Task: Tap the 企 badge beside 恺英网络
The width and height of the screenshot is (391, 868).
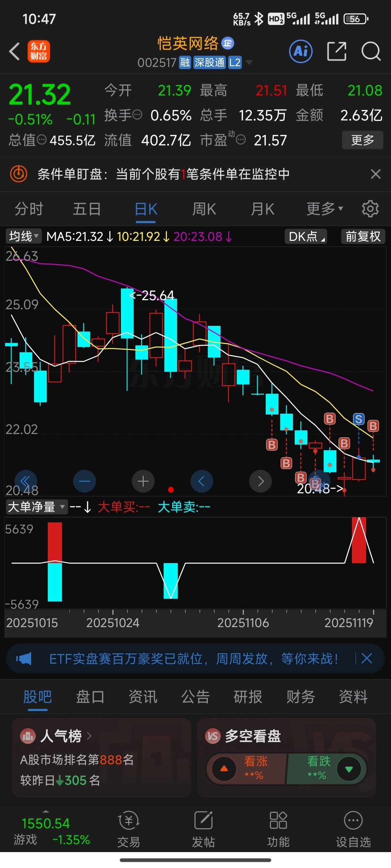Action: pyautogui.click(x=228, y=43)
